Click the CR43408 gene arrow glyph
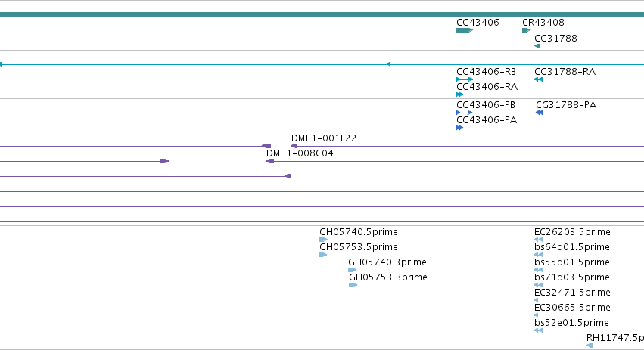 click(x=526, y=30)
